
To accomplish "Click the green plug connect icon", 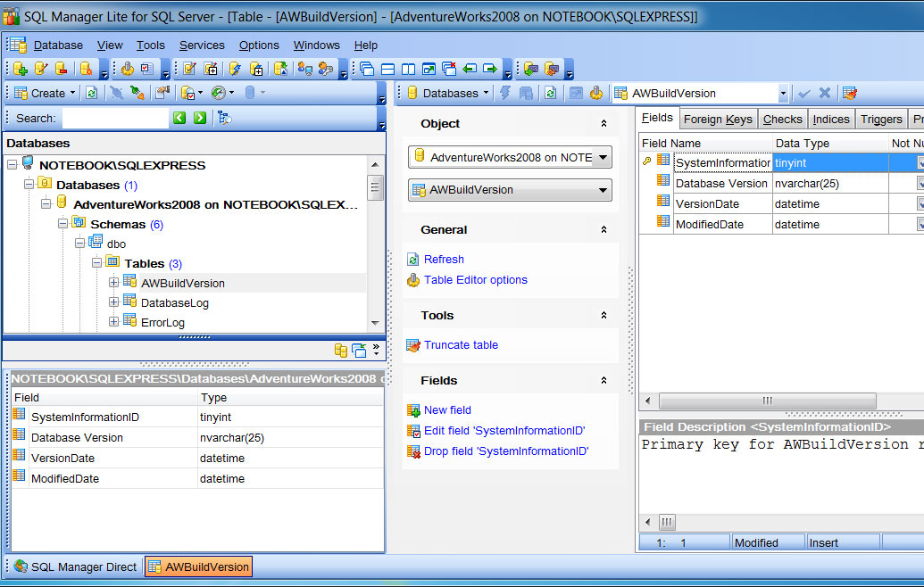I will click(x=137, y=93).
